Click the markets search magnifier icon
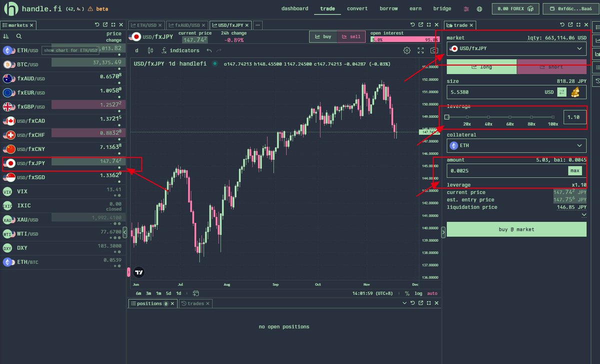 pyautogui.click(x=19, y=36)
